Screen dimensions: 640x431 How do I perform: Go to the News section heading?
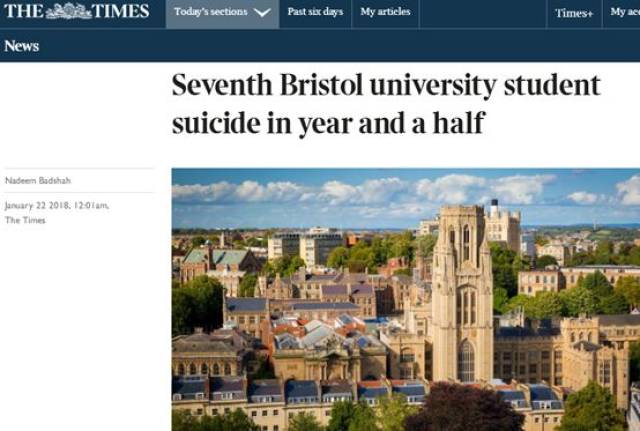point(21,46)
